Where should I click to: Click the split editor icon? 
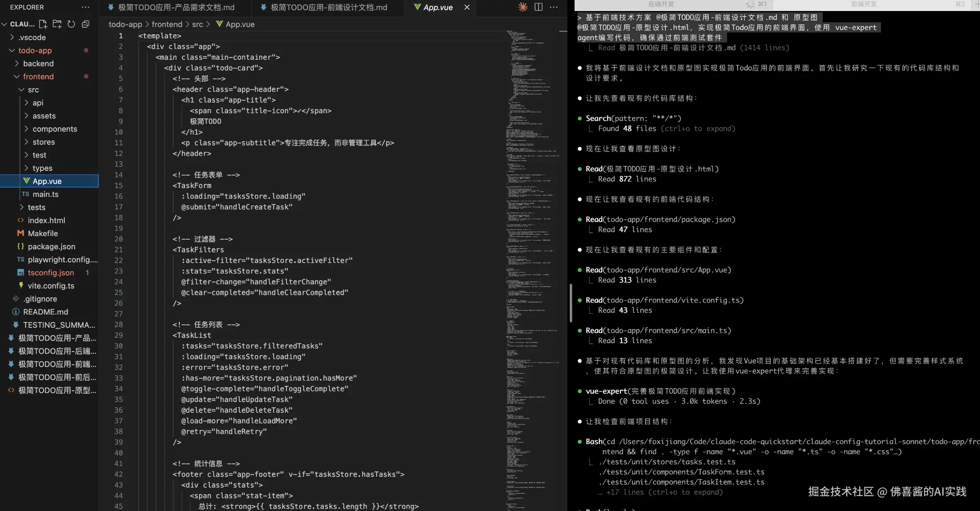point(538,7)
